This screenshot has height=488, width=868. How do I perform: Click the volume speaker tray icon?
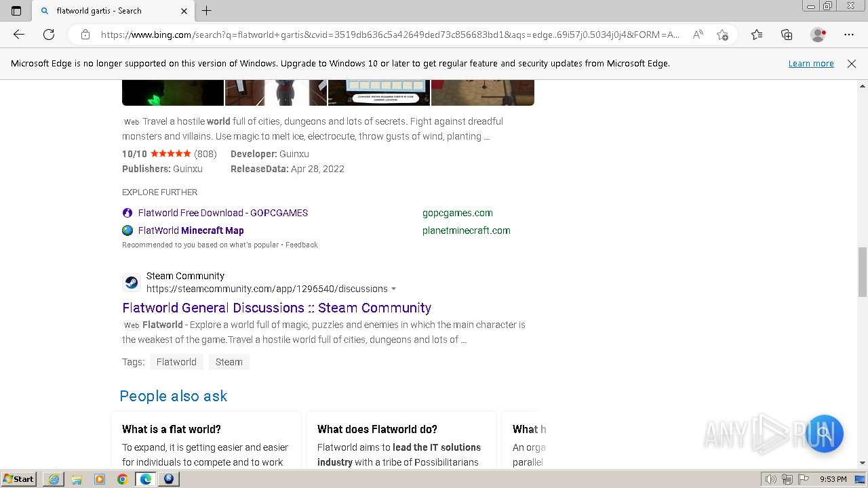pos(771,479)
